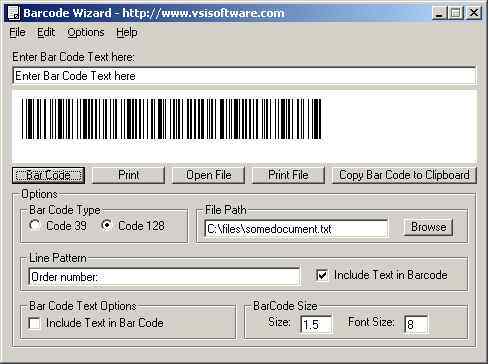This screenshot has height=364, width=488.
Task: Click the generated barcode image preview
Action: click(x=172, y=119)
